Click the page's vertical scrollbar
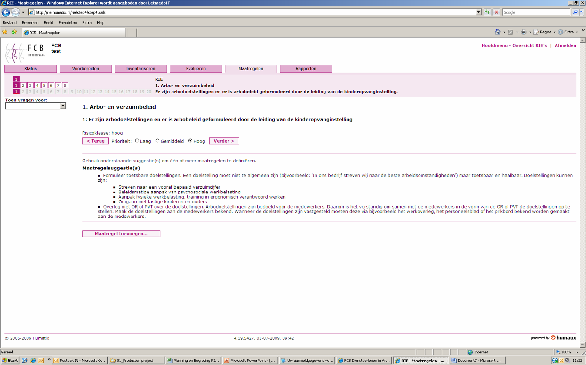Screen dimensions: 586x365 point(583,193)
